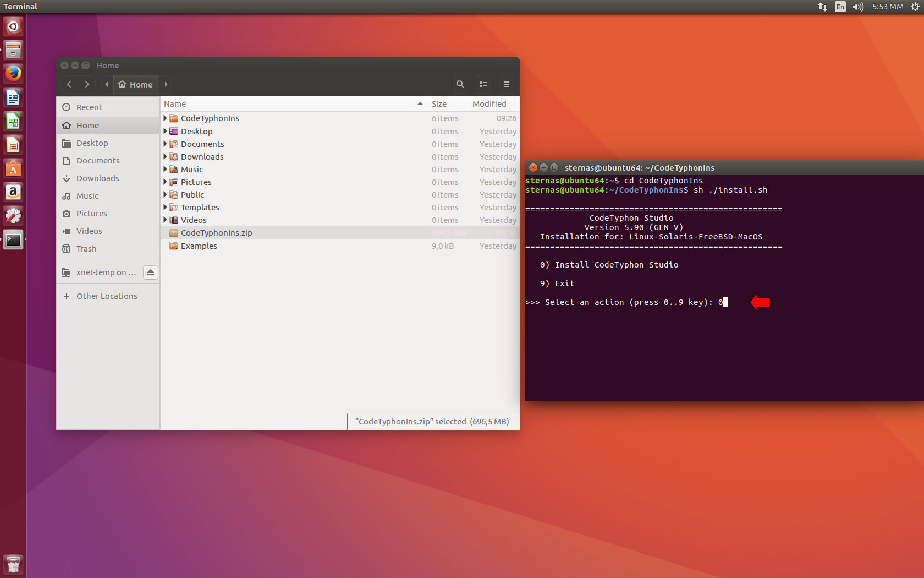Image resolution: width=924 pixels, height=578 pixels.
Task: Expand the Music folder row
Action: pos(165,169)
